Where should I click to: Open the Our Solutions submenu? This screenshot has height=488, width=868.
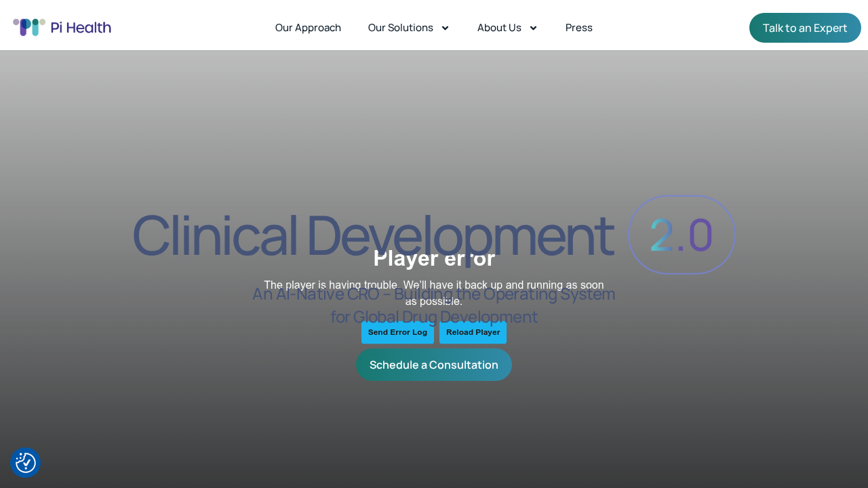point(401,28)
